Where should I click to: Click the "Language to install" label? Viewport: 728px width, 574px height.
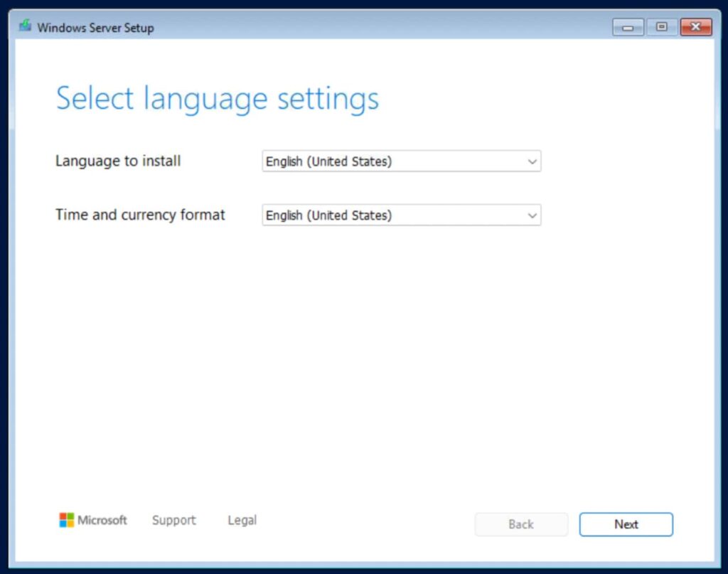point(118,161)
